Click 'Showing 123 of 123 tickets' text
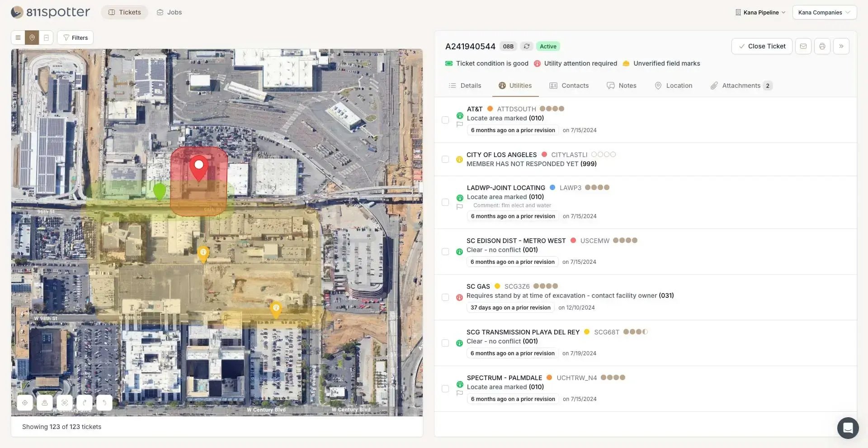This screenshot has height=448, width=868. tap(61, 427)
